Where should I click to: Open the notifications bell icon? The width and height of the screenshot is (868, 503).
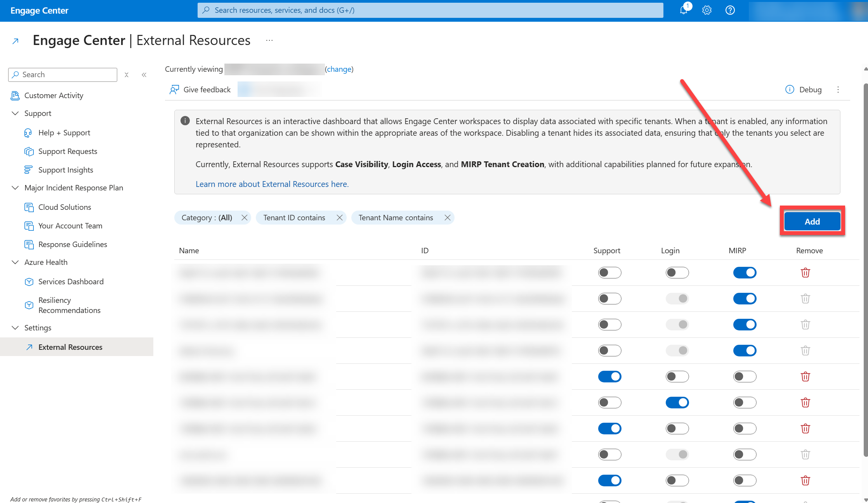684,10
